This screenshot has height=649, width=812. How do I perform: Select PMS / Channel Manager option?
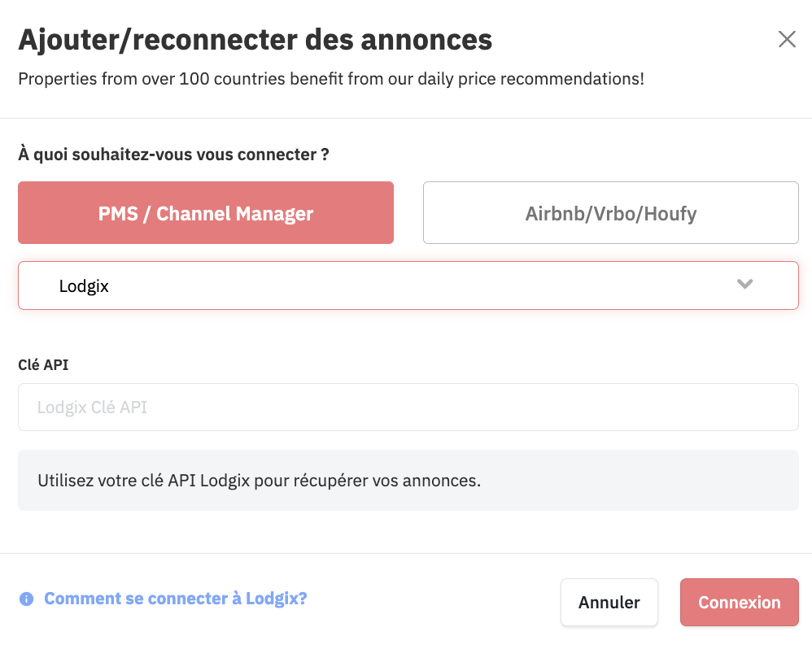pyautogui.click(x=206, y=213)
